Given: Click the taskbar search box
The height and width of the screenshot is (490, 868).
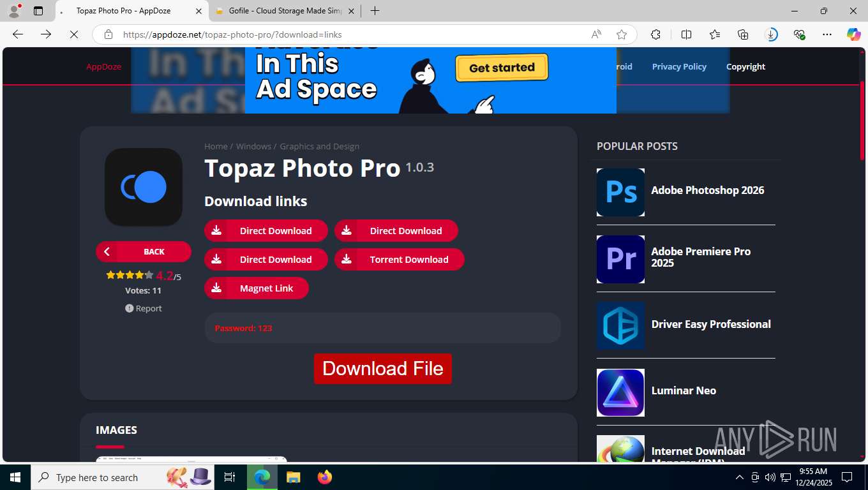Looking at the screenshot, I should (x=123, y=477).
